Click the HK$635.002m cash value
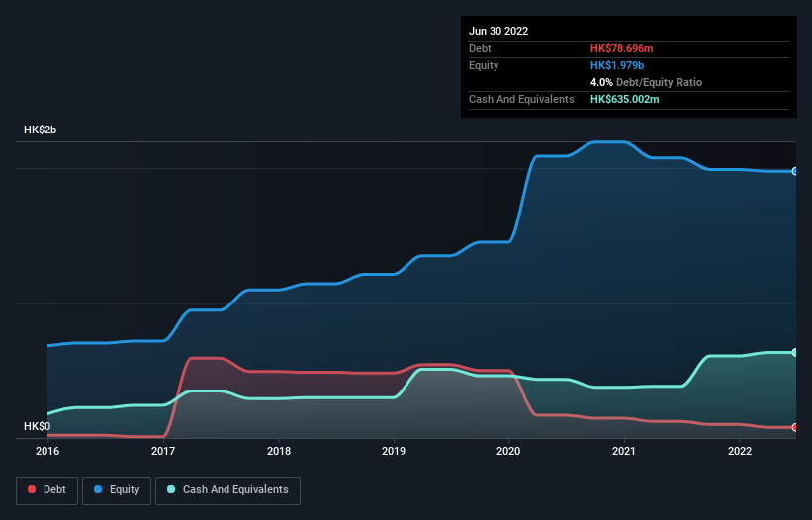Viewport: 812px width, 520px height. click(624, 99)
